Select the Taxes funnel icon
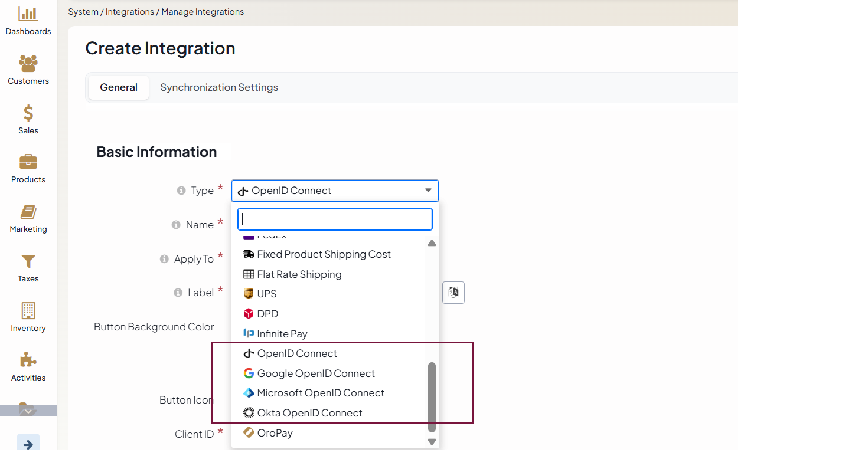The height and width of the screenshot is (469, 868). click(28, 261)
